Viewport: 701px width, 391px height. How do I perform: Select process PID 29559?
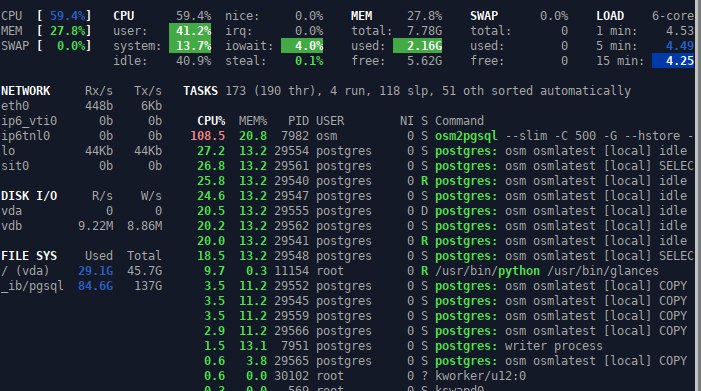coord(291,315)
